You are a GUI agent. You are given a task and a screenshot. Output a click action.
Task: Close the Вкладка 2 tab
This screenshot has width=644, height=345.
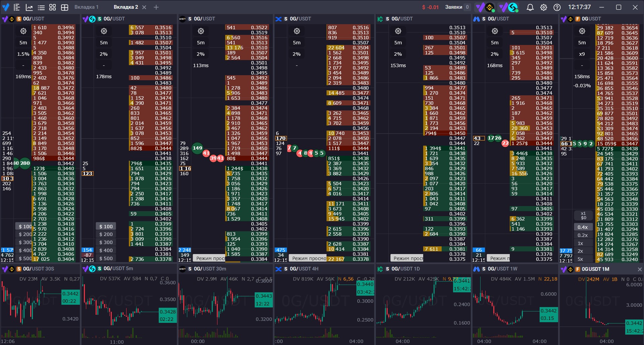point(144,7)
